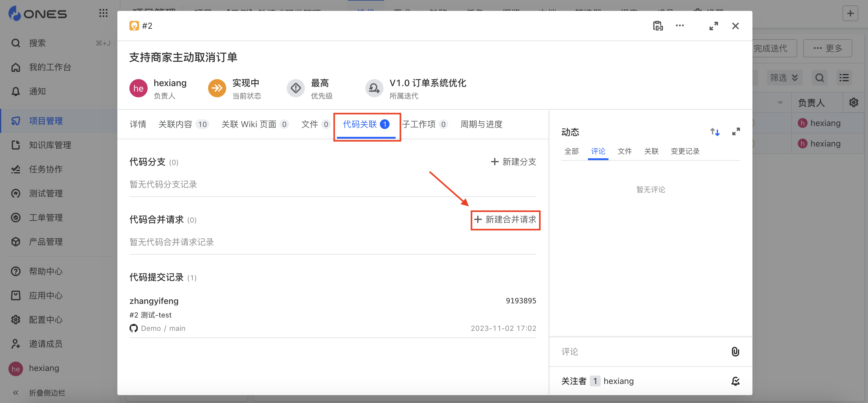Click the search magnifier in background toolbar
The image size is (868, 403).
point(820,78)
